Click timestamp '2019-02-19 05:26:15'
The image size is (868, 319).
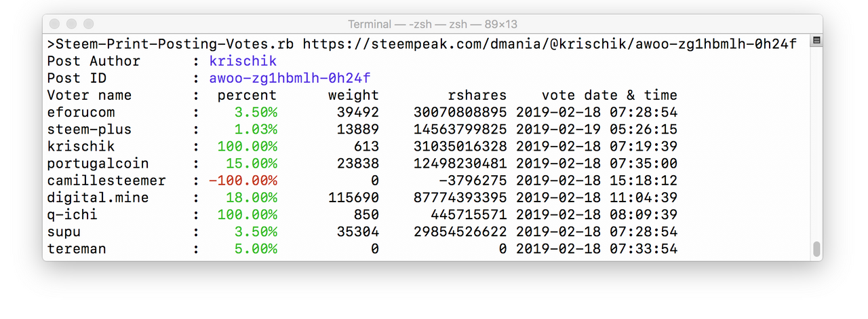(x=597, y=129)
